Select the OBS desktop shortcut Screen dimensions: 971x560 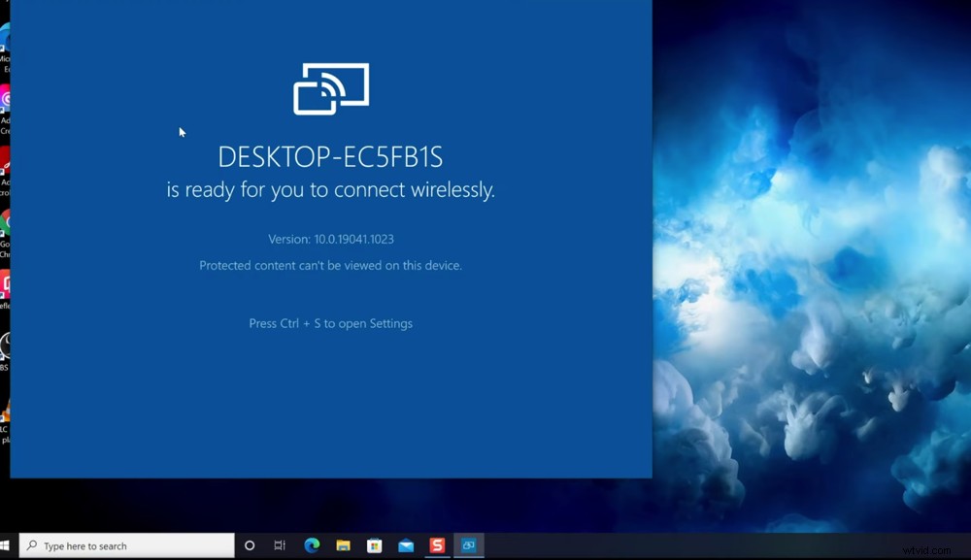5,347
